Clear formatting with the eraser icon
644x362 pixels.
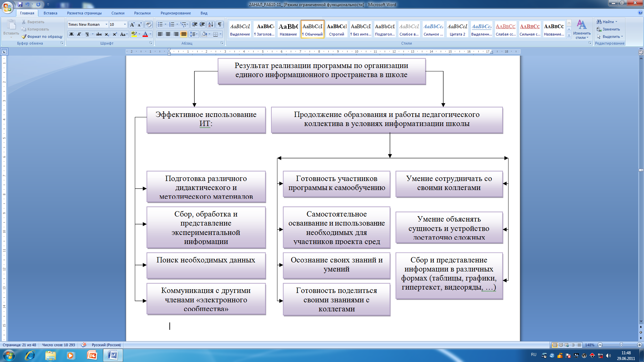coord(149,24)
